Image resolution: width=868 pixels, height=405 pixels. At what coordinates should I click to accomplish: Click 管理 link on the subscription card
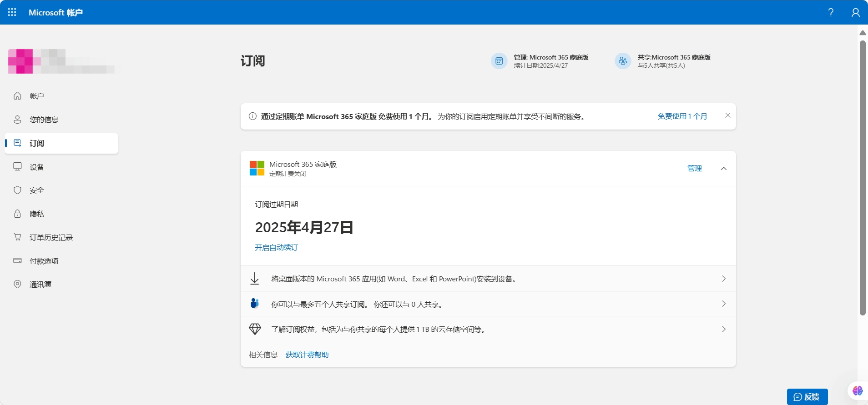(695, 168)
